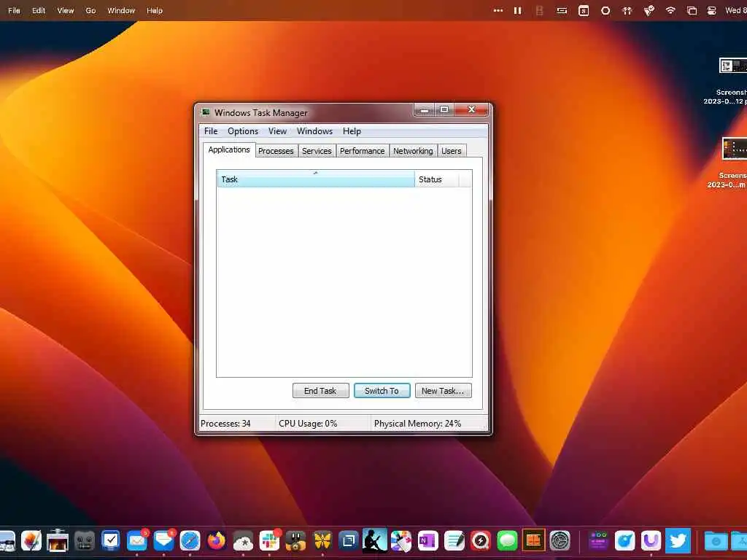
Task: Open Messages from the Dock
Action: coord(508,541)
